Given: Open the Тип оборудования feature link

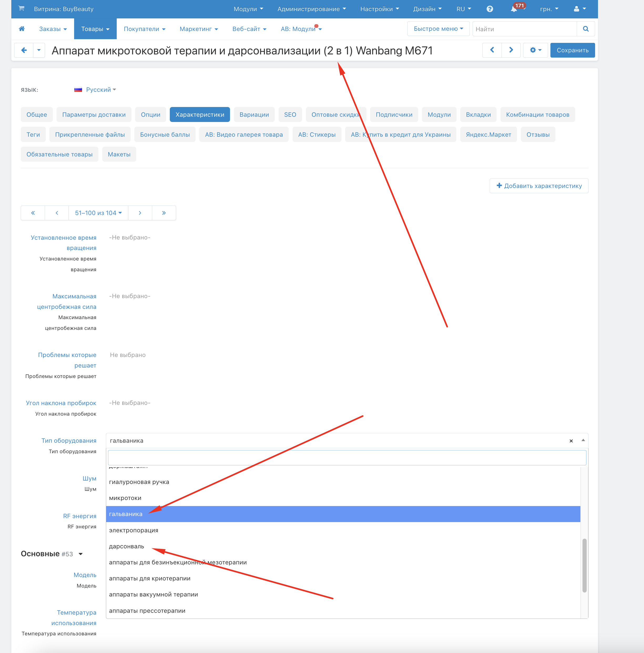Looking at the screenshot, I should [x=69, y=441].
